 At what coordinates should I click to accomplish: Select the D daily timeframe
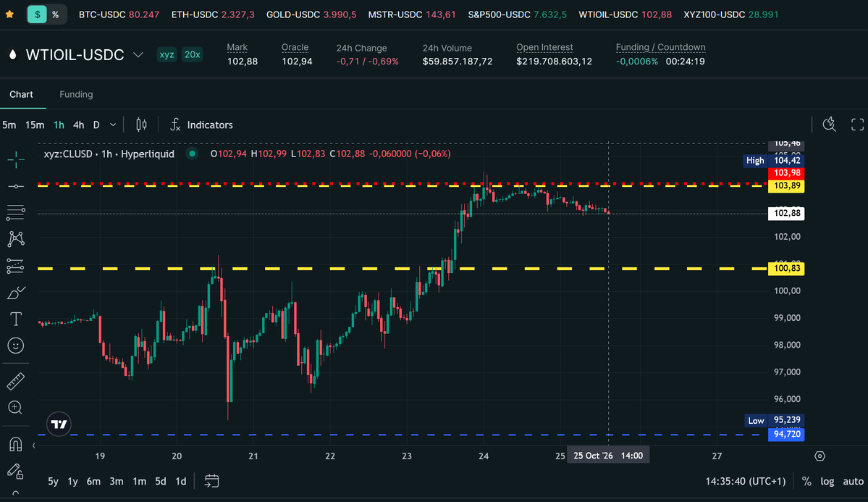(96, 125)
